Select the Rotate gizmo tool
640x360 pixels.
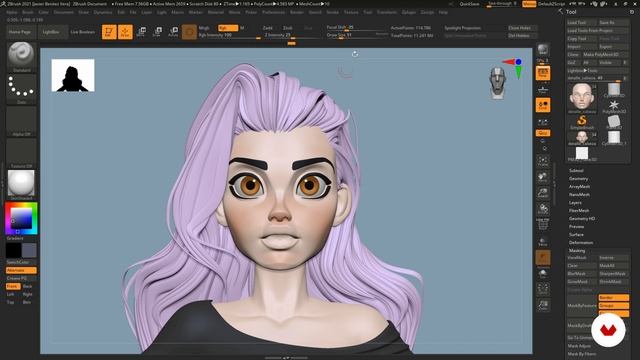(173, 32)
